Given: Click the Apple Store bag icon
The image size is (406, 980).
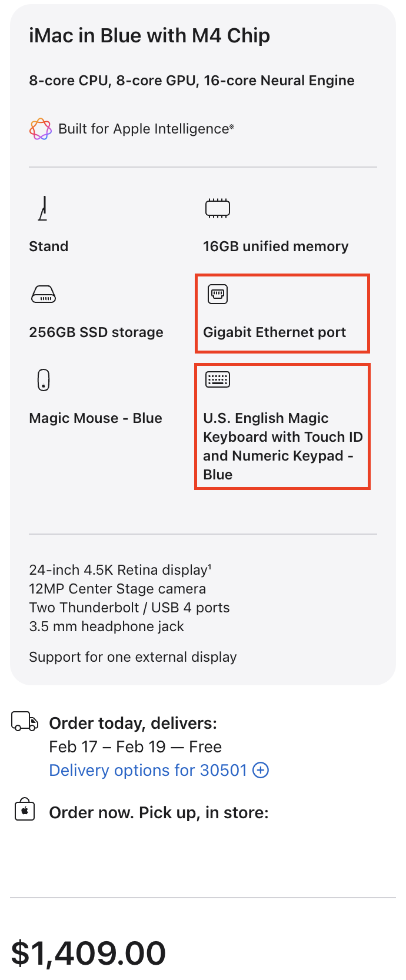Looking at the screenshot, I should click(25, 810).
